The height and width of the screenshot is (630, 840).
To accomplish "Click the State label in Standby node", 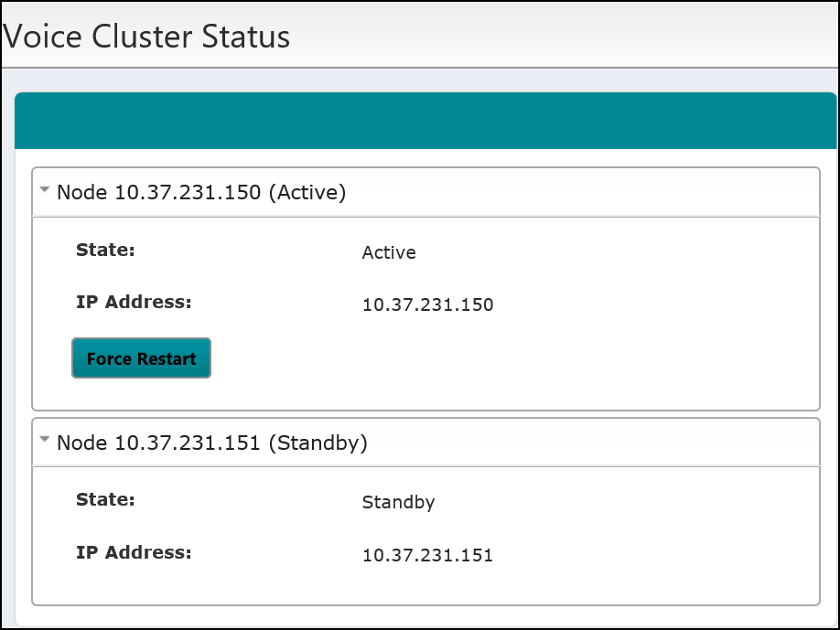I will point(105,499).
